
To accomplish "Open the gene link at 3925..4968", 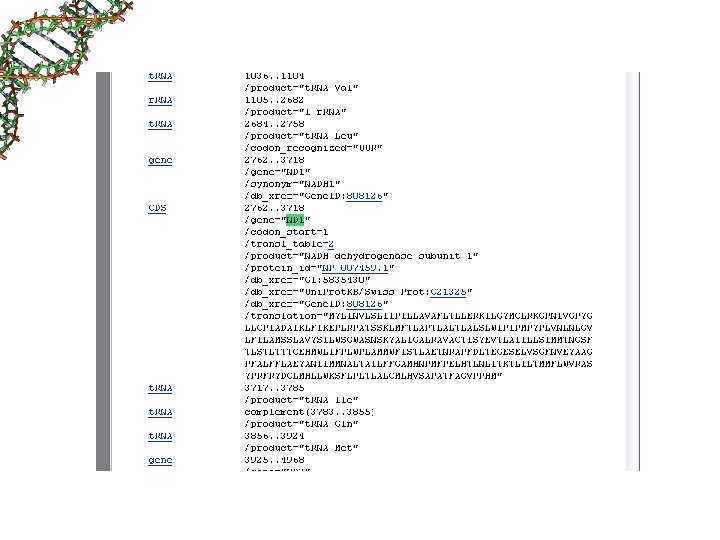I will tap(160, 460).
